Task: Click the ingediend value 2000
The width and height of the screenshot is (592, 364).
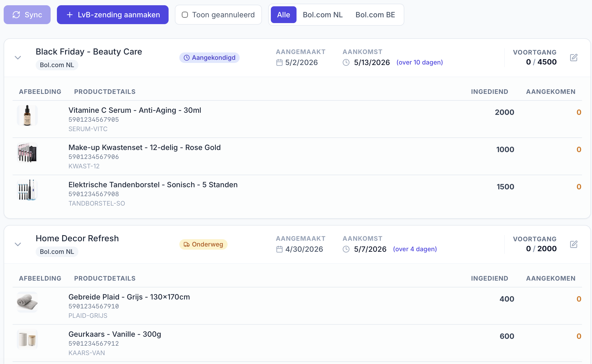Action: click(x=504, y=112)
